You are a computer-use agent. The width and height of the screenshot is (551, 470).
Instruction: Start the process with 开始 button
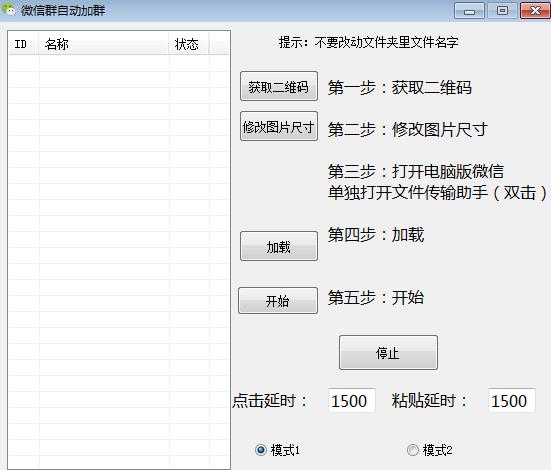[278, 301]
